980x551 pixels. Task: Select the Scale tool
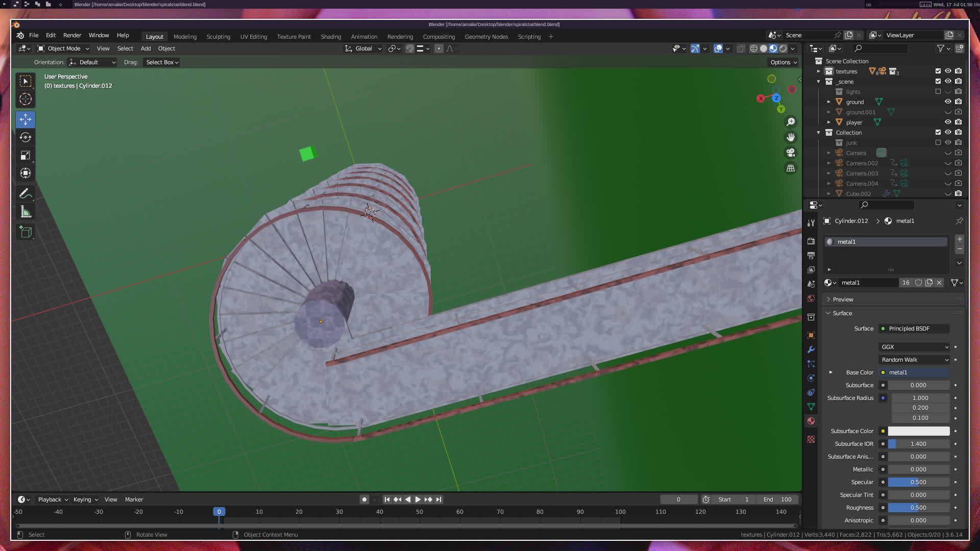pos(25,155)
